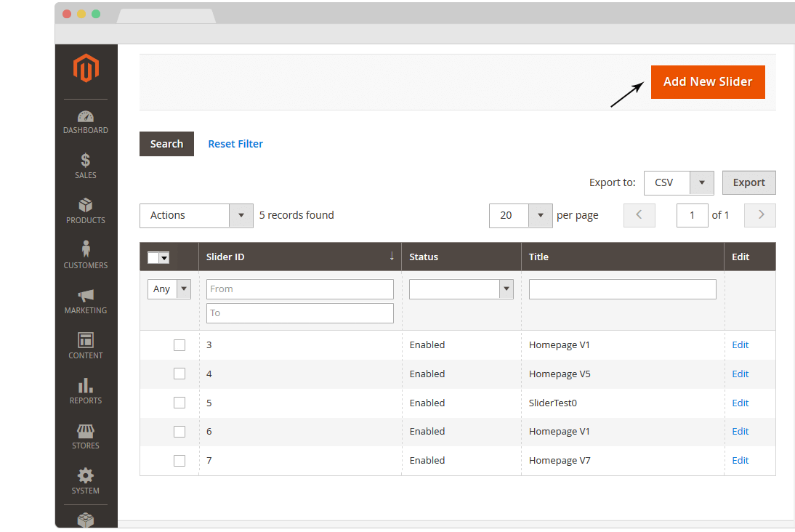Screen dimensions: 795x532
Task: Go to next page arrow
Action: 761,215
